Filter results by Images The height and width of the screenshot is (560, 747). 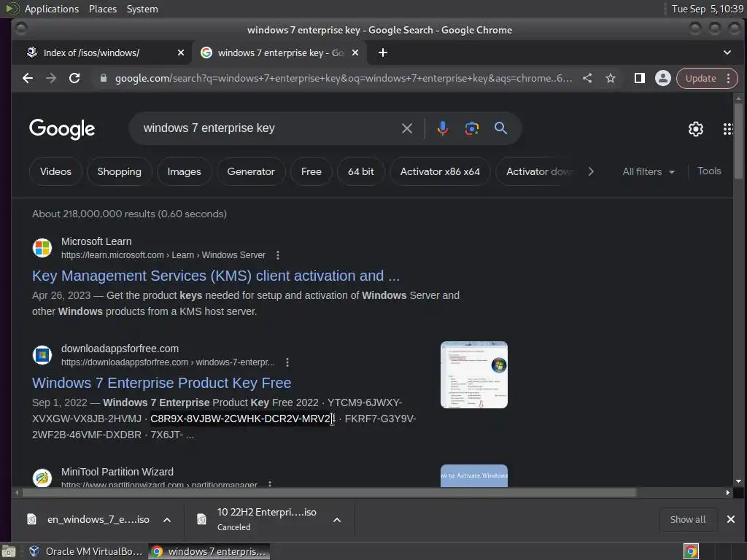pyautogui.click(x=184, y=171)
